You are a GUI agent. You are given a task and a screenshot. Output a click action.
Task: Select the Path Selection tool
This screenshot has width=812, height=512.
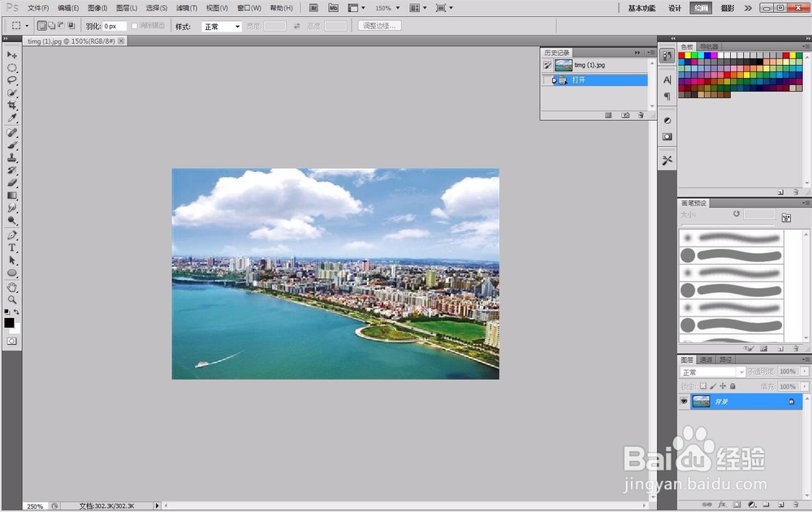[12, 260]
